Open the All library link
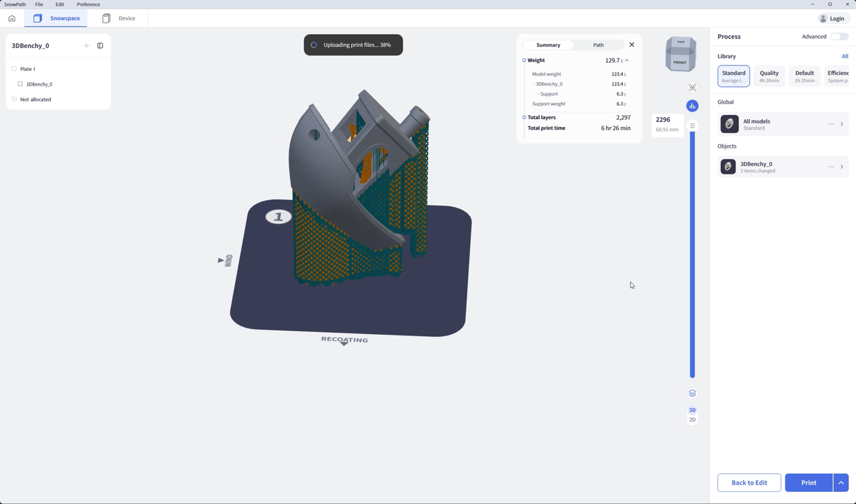 (845, 56)
